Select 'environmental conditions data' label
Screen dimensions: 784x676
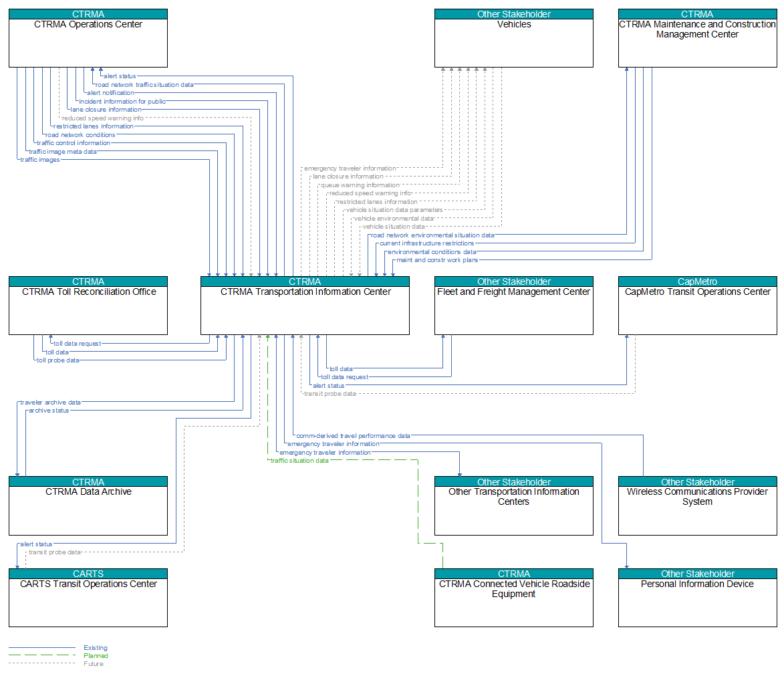[432, 251]
